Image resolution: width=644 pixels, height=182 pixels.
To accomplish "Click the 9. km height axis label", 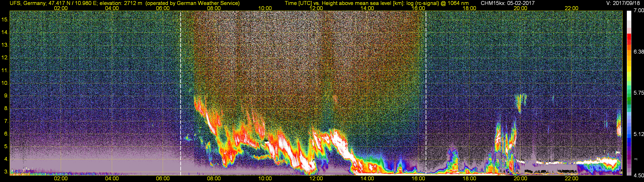I will (6, 95).
